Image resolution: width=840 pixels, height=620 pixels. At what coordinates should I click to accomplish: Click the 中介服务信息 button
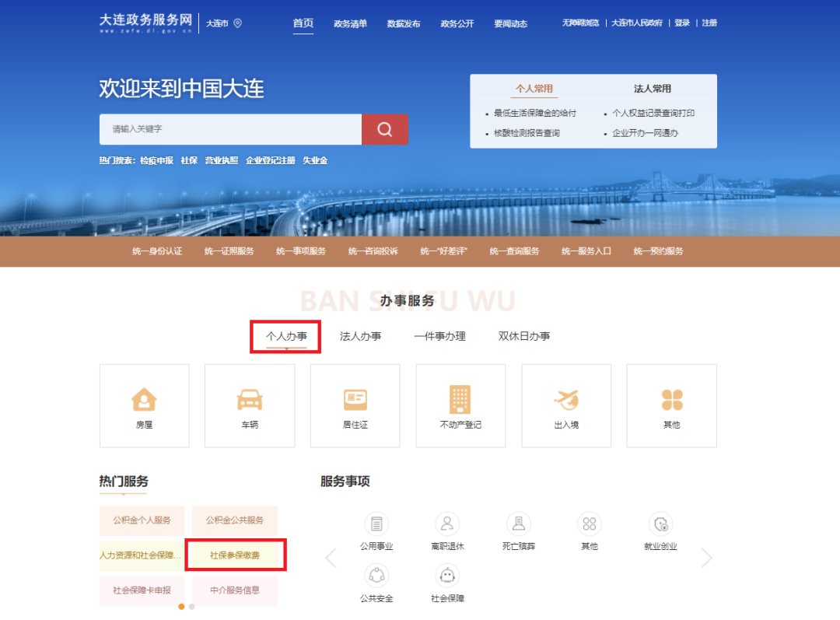(x=235, y=590)
